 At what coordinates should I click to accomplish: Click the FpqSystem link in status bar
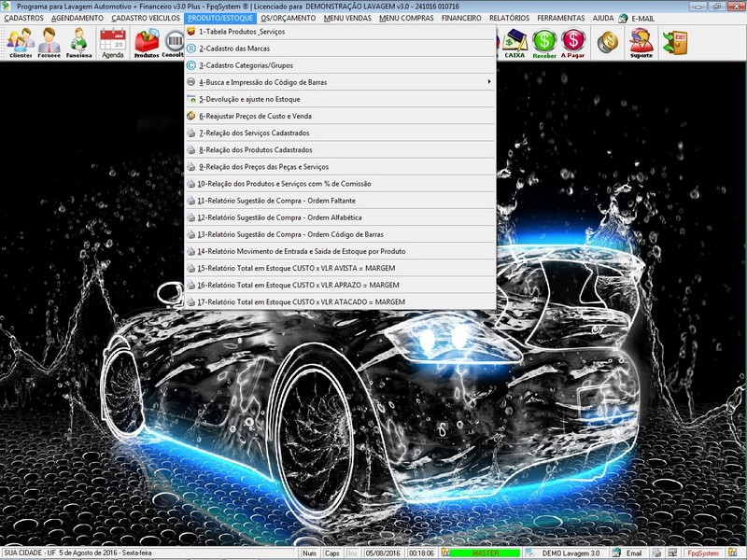point(703,553)
